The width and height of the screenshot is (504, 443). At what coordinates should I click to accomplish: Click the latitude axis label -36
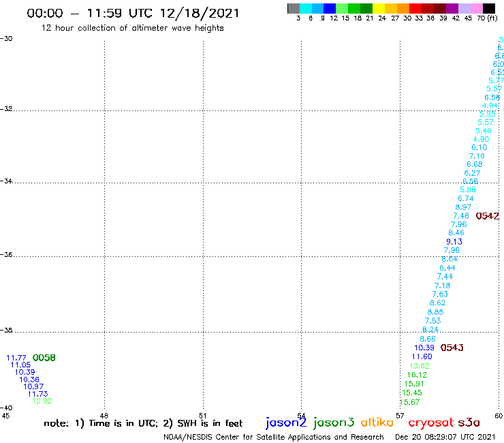coord(6,254)
